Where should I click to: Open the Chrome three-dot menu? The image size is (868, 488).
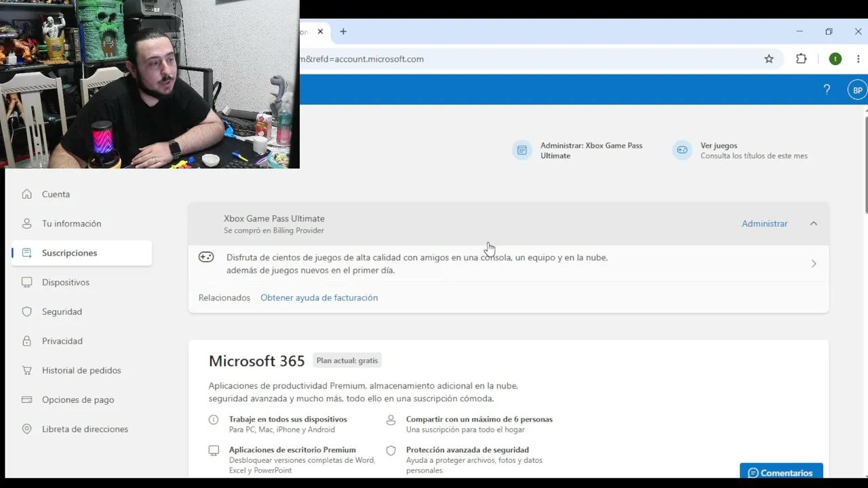[859, 59]
